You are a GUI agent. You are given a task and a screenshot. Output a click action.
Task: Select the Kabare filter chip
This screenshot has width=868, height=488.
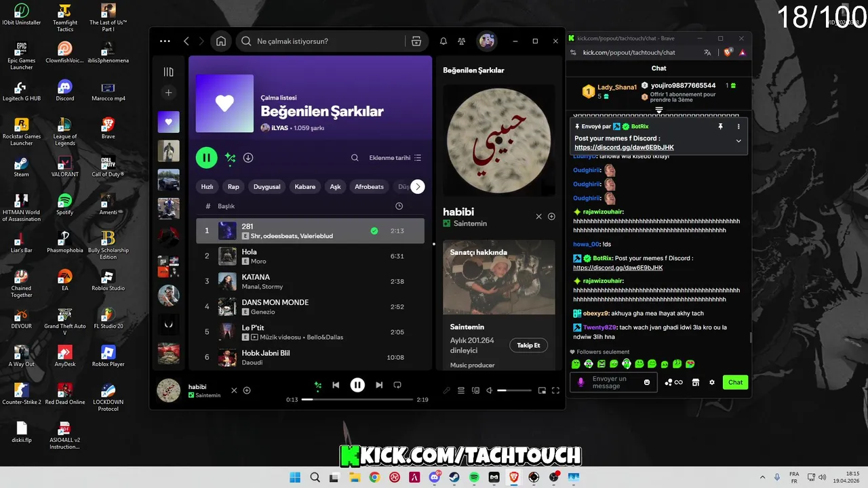click(305, 186)
